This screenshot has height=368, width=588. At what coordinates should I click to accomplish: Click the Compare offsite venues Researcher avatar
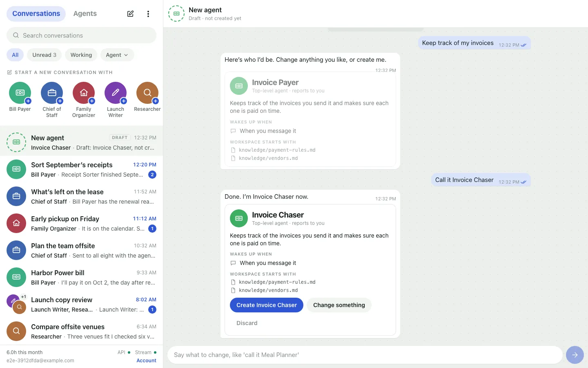16,331
